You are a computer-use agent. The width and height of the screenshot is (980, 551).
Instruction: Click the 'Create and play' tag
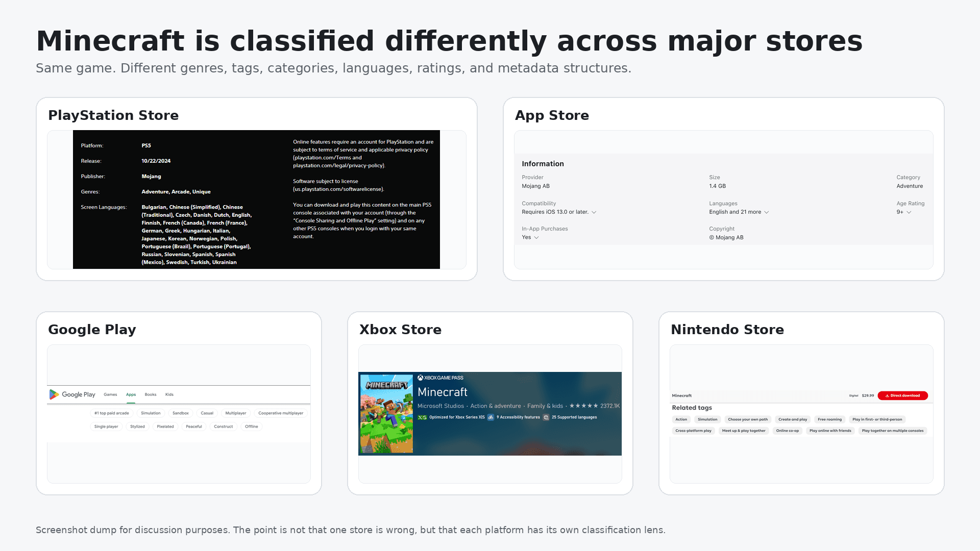click(x=793, y=419)
